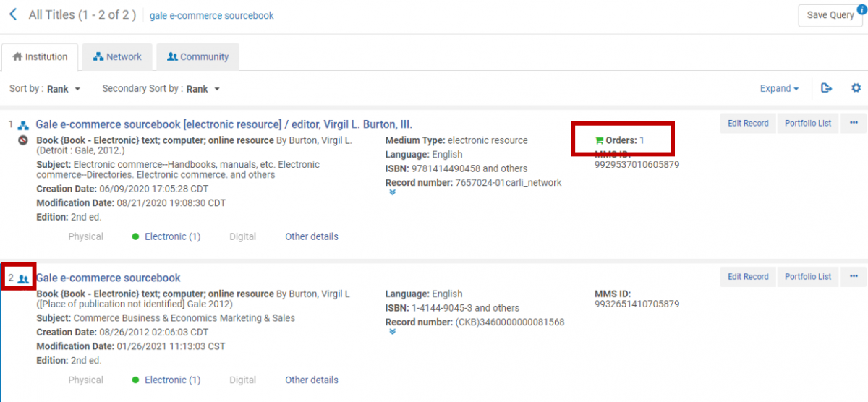
Task: Expand more fields under first Record number
Action: tap(391, 192)
